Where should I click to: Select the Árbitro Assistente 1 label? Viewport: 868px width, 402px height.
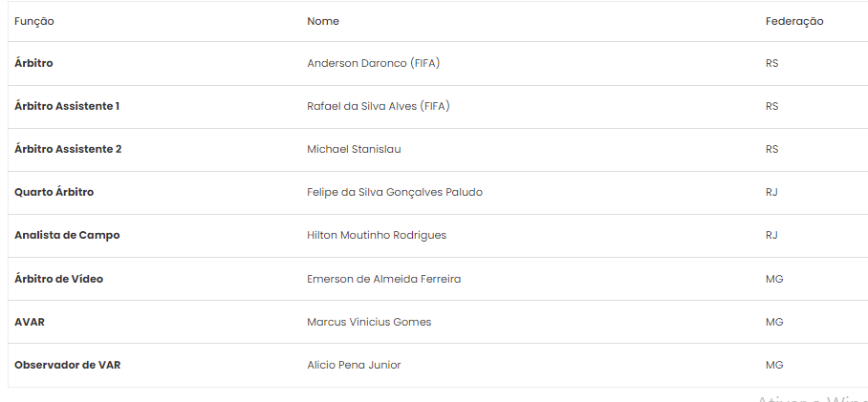(x=67, y=106)
